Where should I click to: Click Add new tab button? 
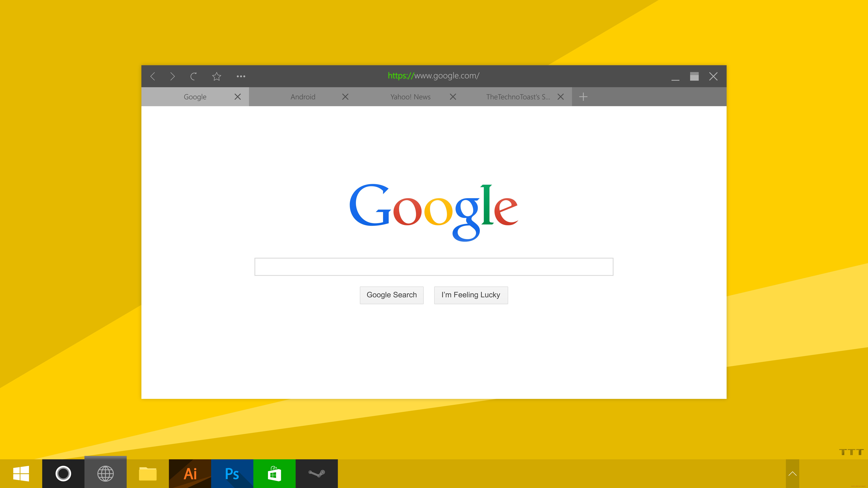(583, 97)
